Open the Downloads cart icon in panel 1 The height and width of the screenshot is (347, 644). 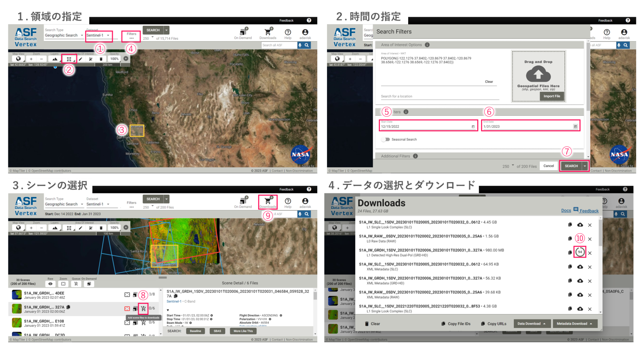[x=268, y=32]
